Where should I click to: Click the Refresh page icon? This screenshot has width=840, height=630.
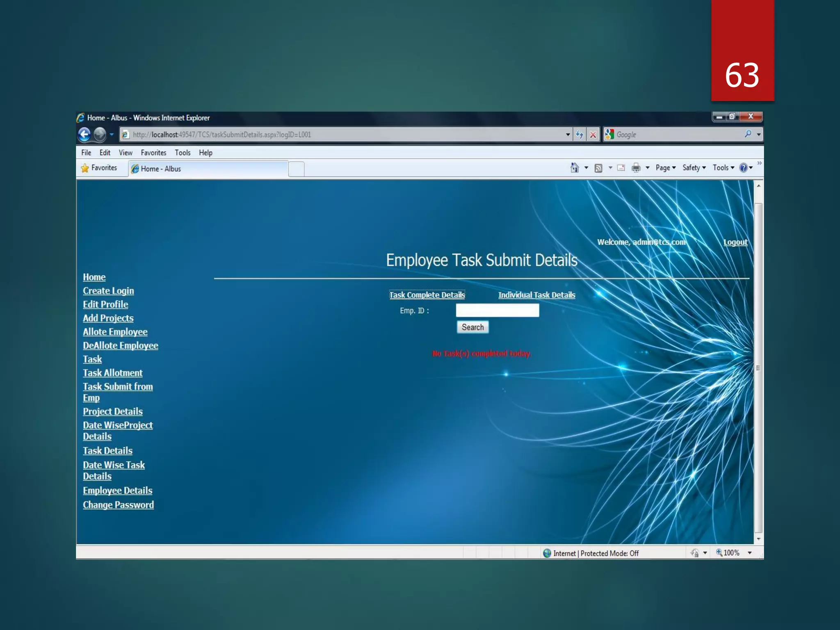[579, 134]
